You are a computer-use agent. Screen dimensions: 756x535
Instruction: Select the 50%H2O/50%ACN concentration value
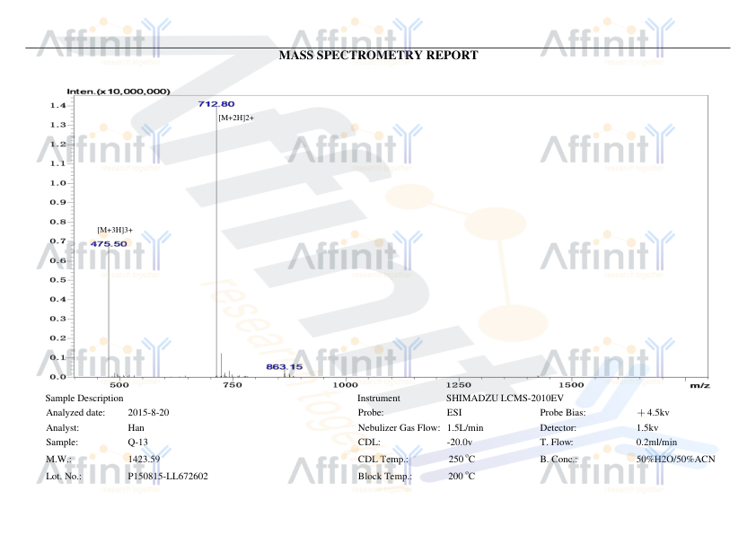(x=676, y=460)
